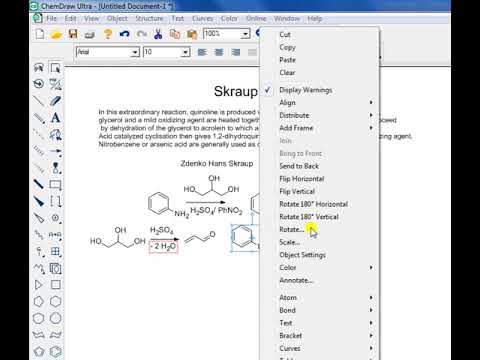Select the Pen drawing tool

[x=55, y=134]
